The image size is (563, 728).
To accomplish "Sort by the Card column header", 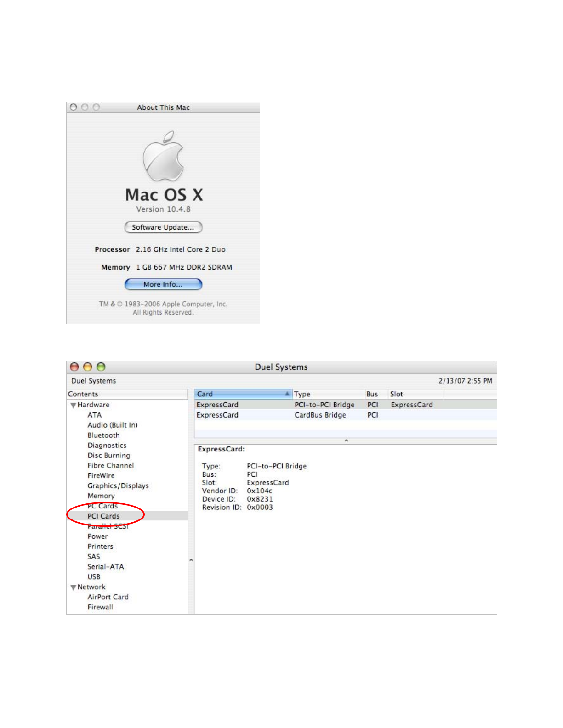I will 243,394.
